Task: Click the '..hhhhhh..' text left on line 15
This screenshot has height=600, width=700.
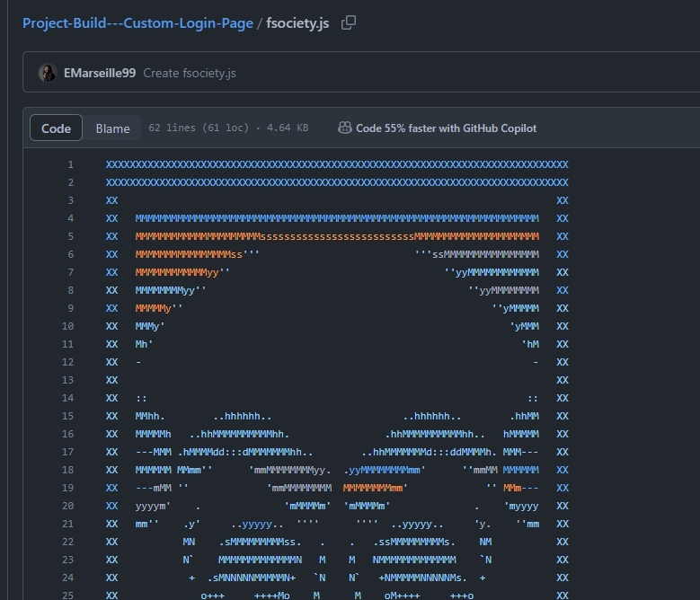Action: point(242,416)
